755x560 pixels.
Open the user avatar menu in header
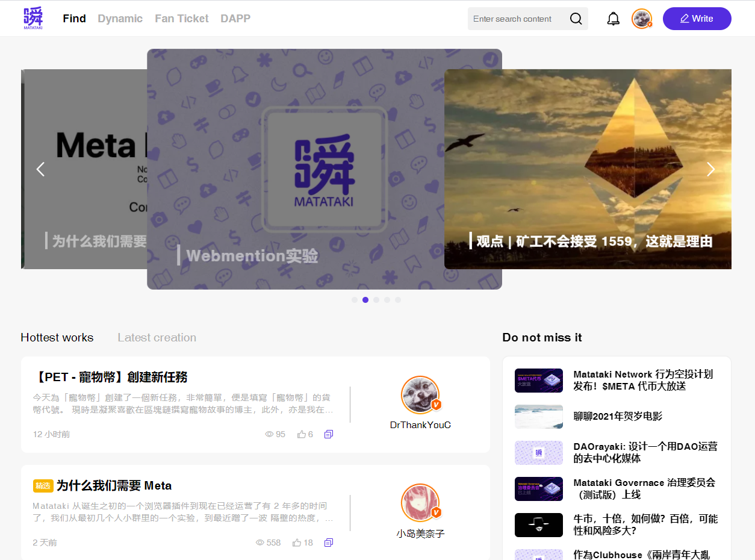point(642,19)
